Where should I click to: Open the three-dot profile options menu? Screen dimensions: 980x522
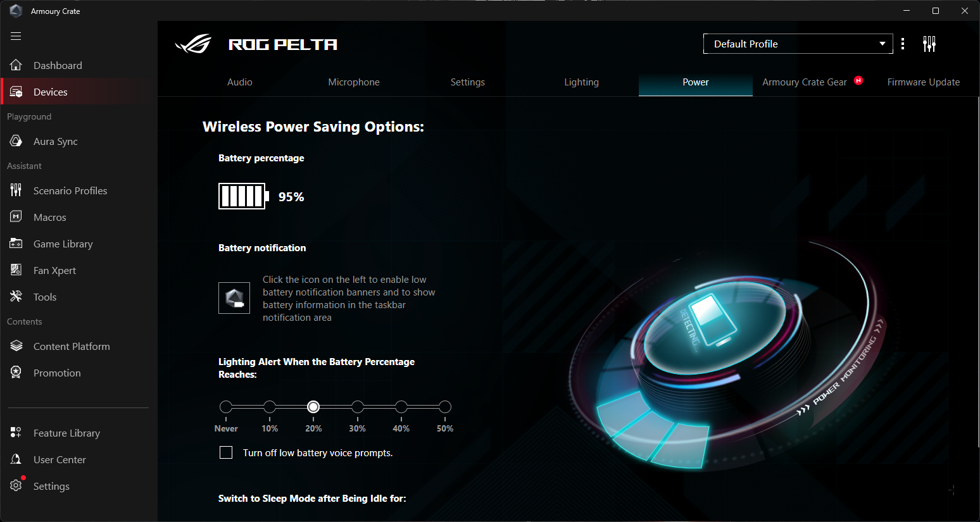point(903,44)
